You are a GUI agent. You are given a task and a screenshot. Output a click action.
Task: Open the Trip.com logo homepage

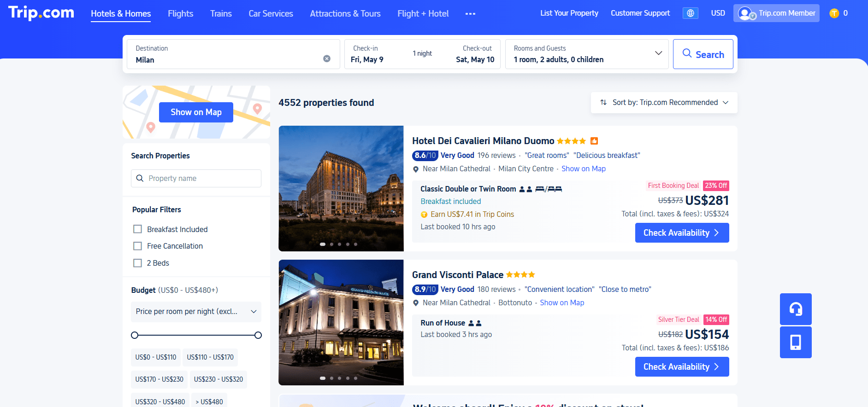pyautogui.click(x=41, y=13)
